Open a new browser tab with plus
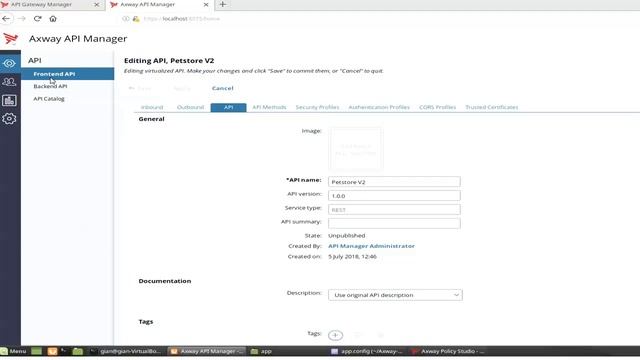The width and height of the screenshot is (640, 360). (x=222, y=4)
